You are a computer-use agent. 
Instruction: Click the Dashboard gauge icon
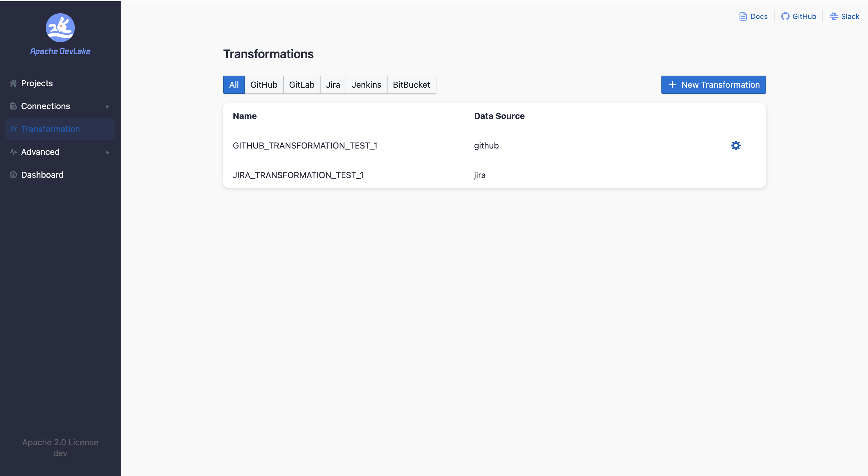coord(13,175)
